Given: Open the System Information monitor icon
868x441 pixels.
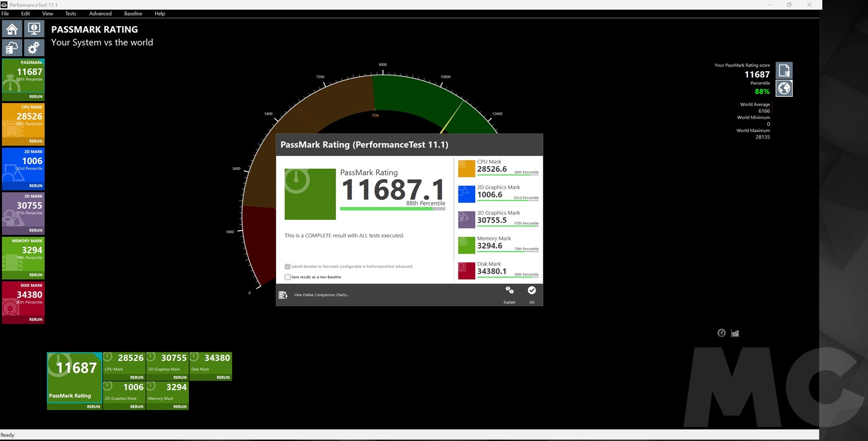Looking at the screenshot, I should tap(34, 29).
